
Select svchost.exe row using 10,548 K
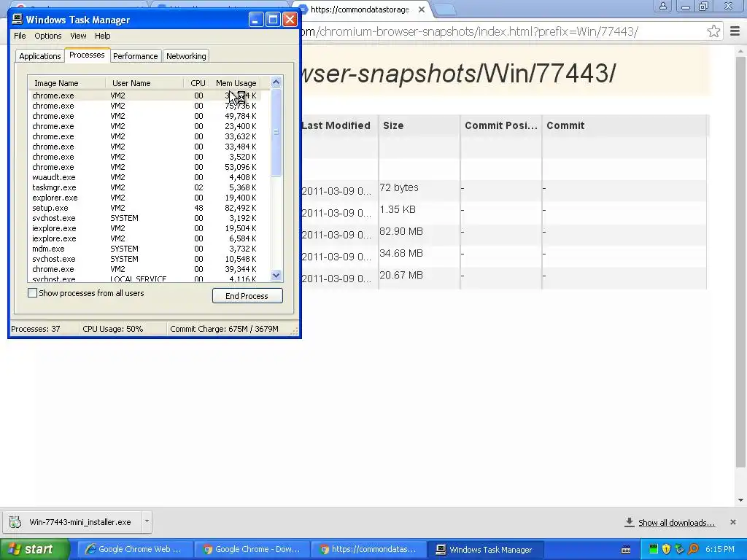144,259
